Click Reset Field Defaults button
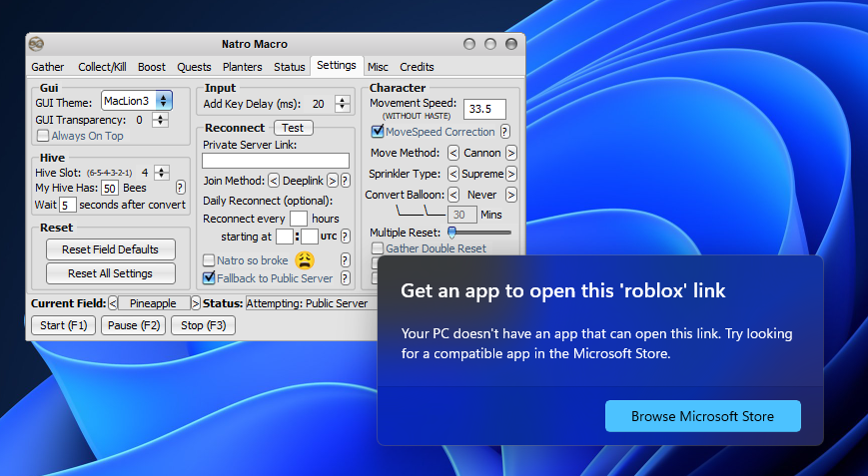The width and height of the screenshot is (868, 476). pos(110,249)
